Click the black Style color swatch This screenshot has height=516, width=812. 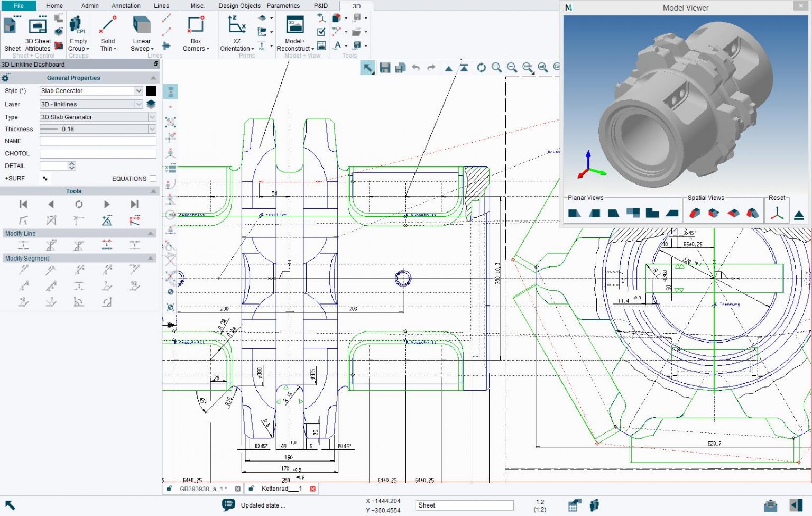click(151, 90)
